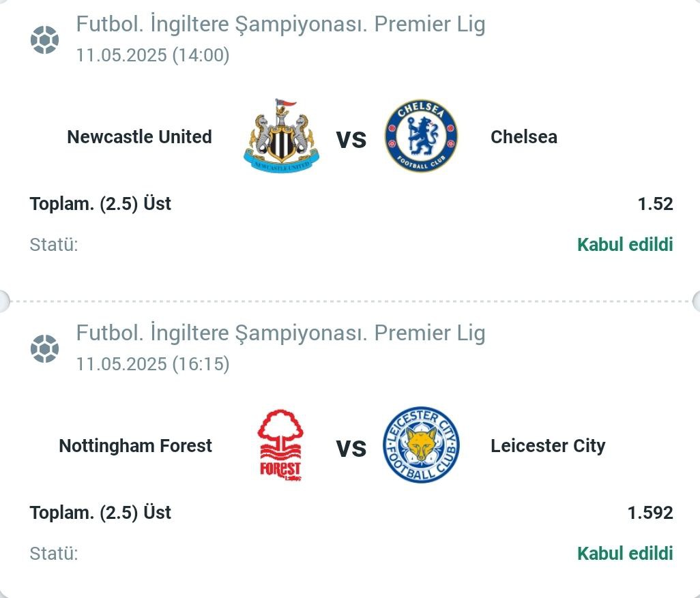The height and width of the screenshot is (598, 700).
Task: Tap Kabul edildi status for the Newcastle match
Action: coord(625,245)
